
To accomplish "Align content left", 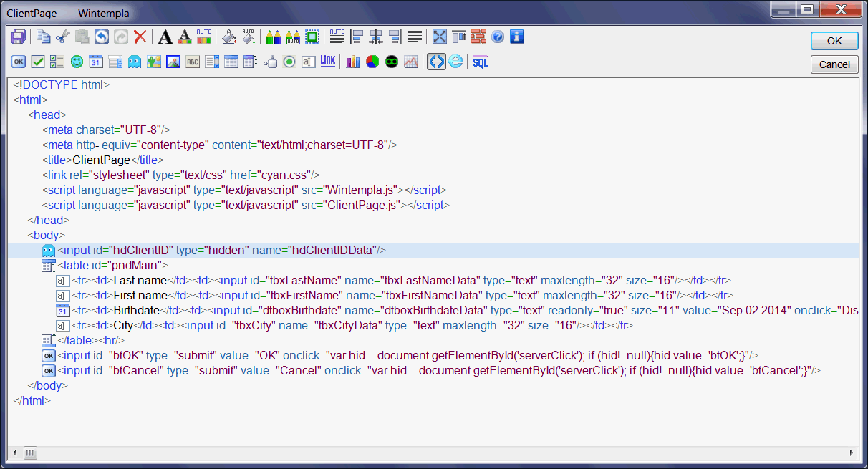I will tap(357, 37).
